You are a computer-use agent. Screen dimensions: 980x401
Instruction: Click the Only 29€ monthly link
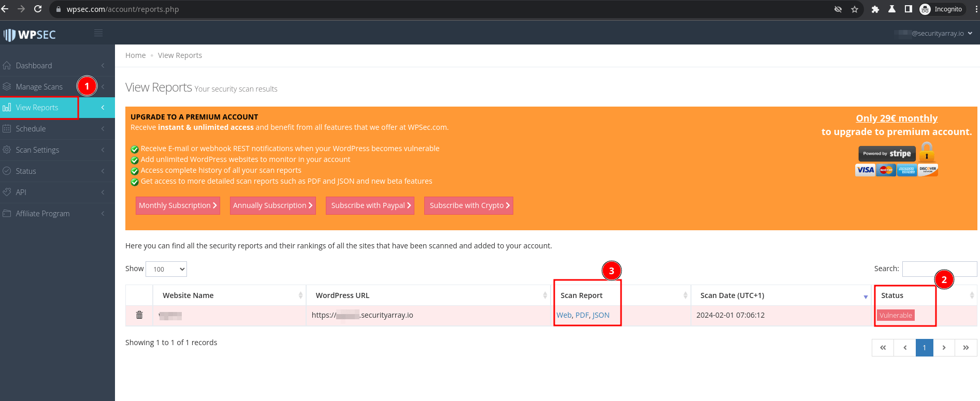[x=897, y=118]
